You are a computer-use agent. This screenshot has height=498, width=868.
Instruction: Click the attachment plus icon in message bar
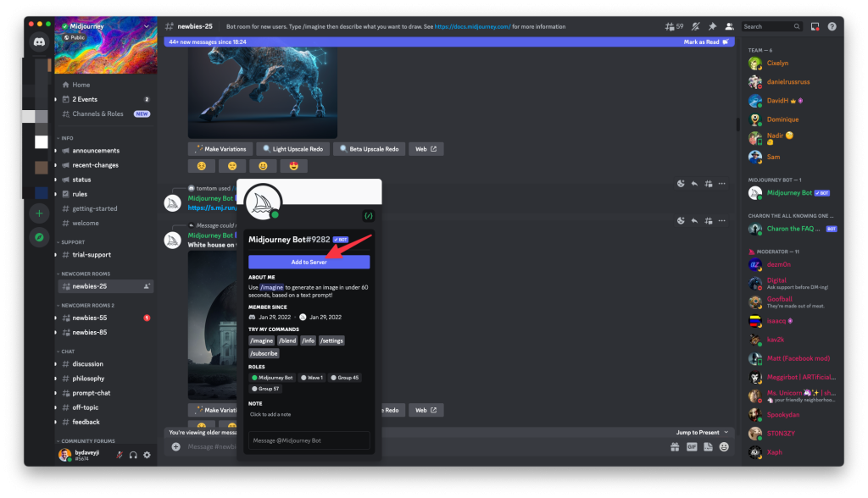click(x=176, y=446)
